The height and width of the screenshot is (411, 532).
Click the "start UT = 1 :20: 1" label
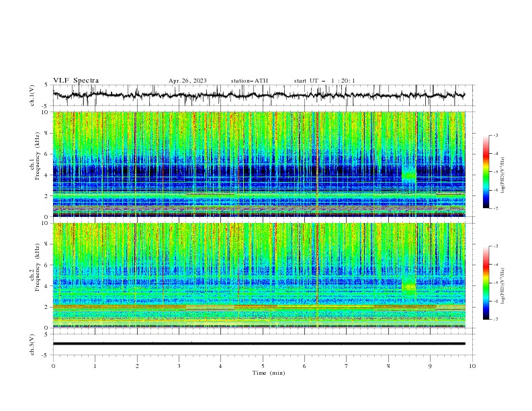point(324,81)
